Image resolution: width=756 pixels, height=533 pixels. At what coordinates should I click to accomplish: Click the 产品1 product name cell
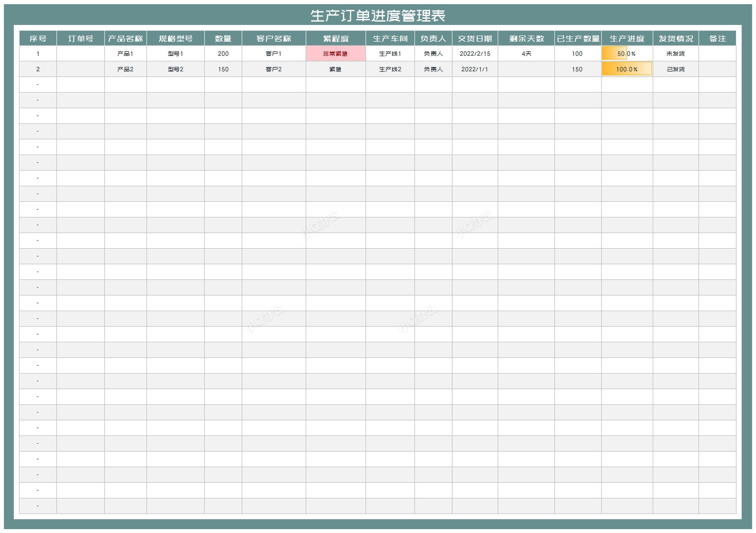(125, 54)
